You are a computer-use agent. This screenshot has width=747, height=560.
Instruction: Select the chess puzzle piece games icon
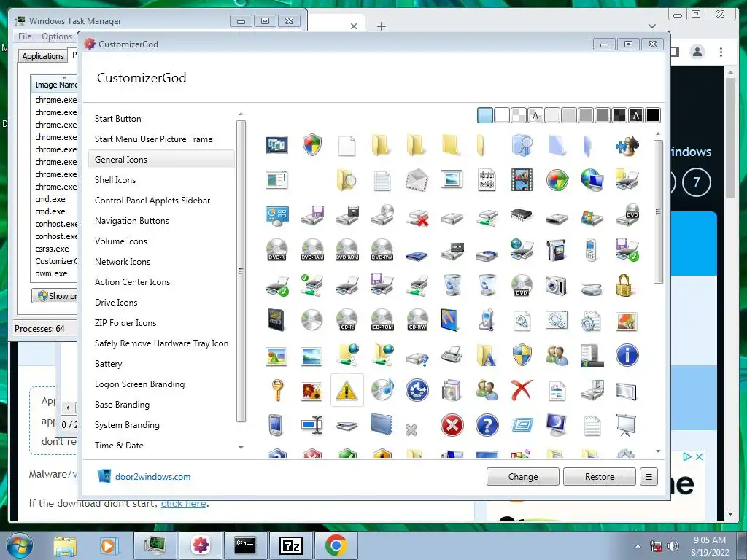point(627,145)
